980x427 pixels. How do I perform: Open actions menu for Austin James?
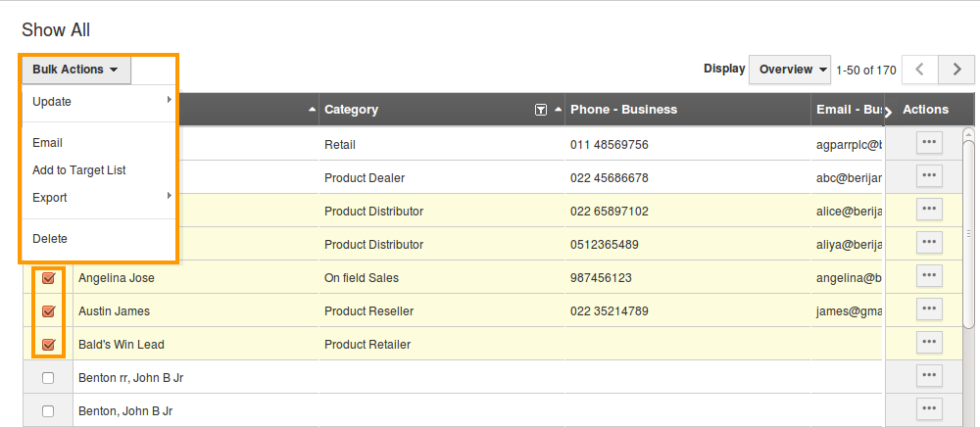coord(929,308)
